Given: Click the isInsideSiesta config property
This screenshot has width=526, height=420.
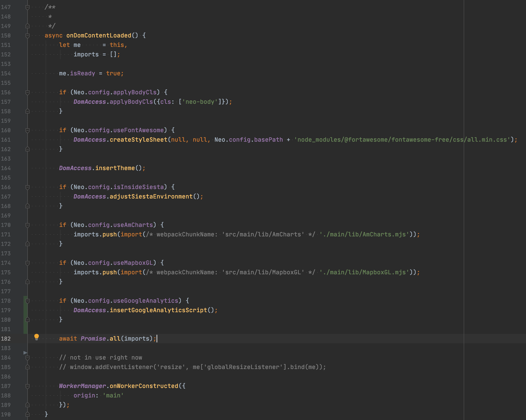Looking at the screenshot, I should pos(139,187).
